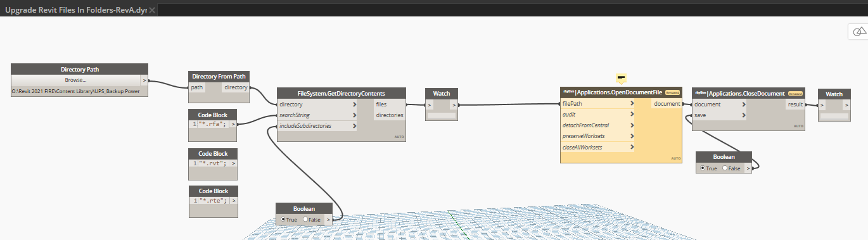Click the path input port of Directory From Path
This screenshot has width=868, height=240.
coord(197,87)
